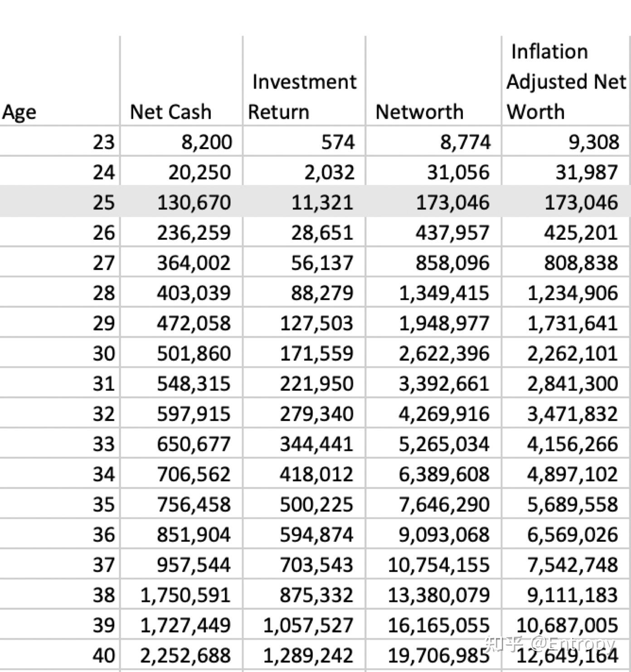Select the age 33 cell

click(103, 444)
